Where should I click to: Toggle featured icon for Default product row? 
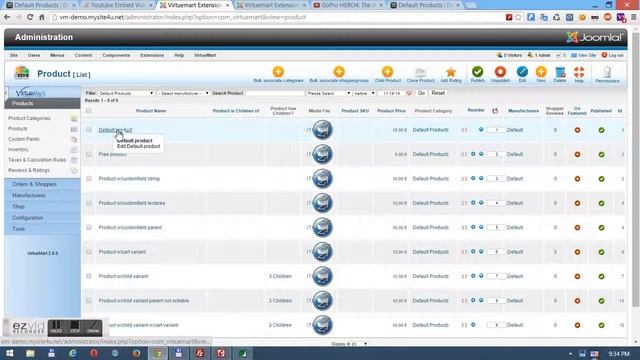coord(577,130)
